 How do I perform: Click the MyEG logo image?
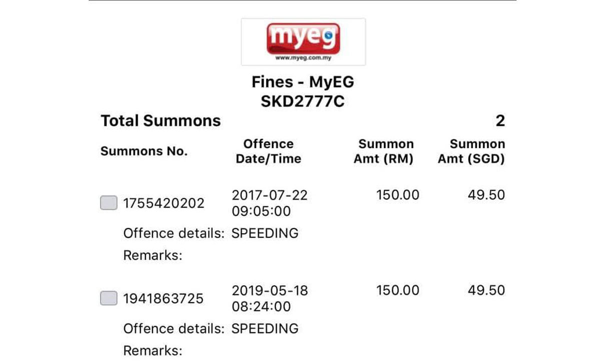(303, 41)
